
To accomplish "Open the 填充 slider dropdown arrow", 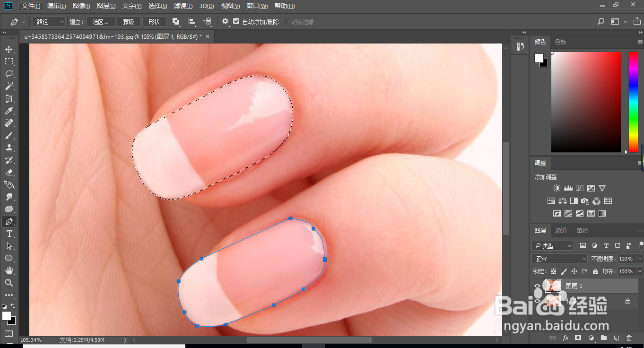I will pos(640,271).
